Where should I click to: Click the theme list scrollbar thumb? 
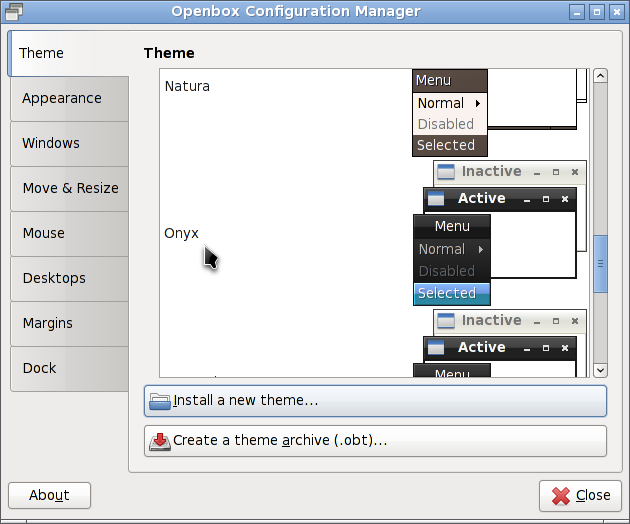point(600,264)
